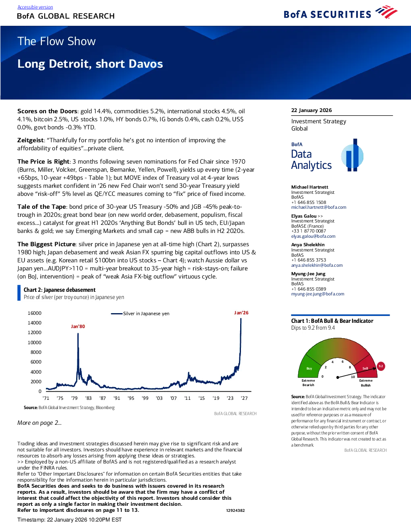Click 'The Price is Right' heading
This screenshot has height=532, width=411.
(44, 162)
